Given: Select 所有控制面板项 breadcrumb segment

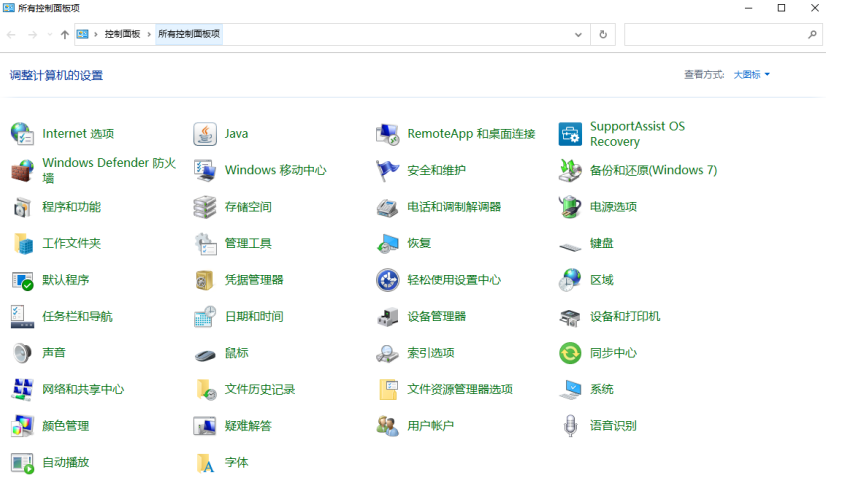Looking at the screenshot, I should coord(188,34).
